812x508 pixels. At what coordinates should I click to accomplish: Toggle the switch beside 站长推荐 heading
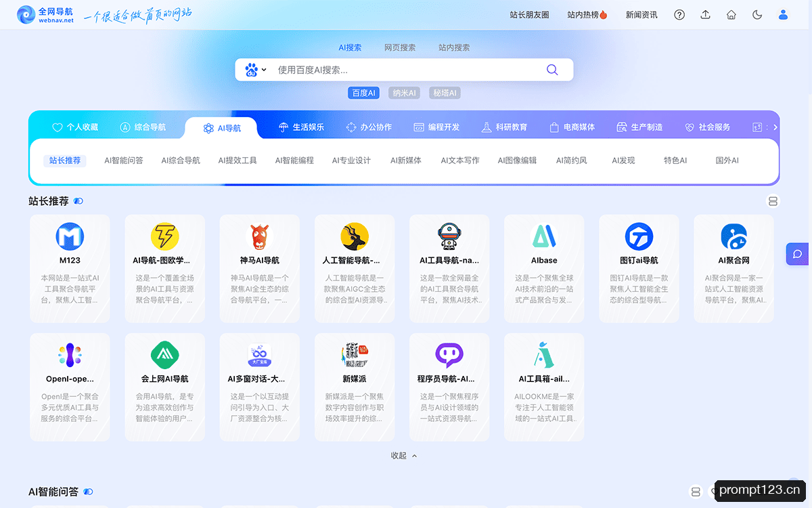click(78, 201)
